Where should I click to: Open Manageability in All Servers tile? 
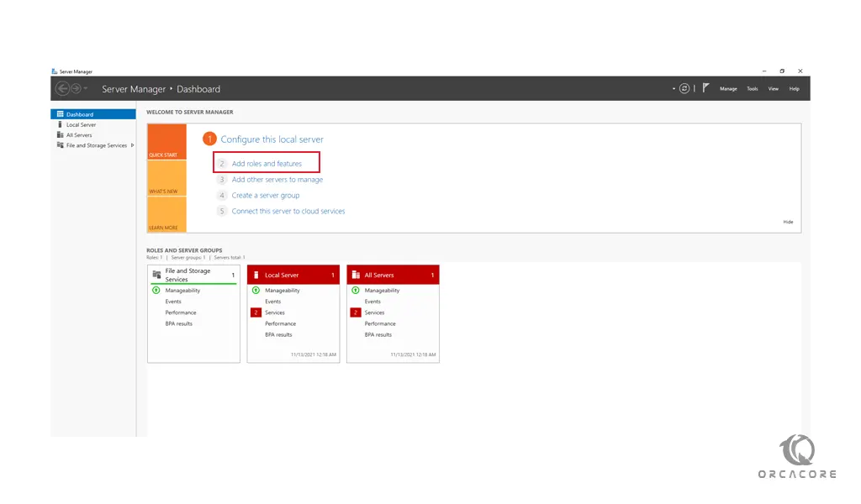pos(383,291)
